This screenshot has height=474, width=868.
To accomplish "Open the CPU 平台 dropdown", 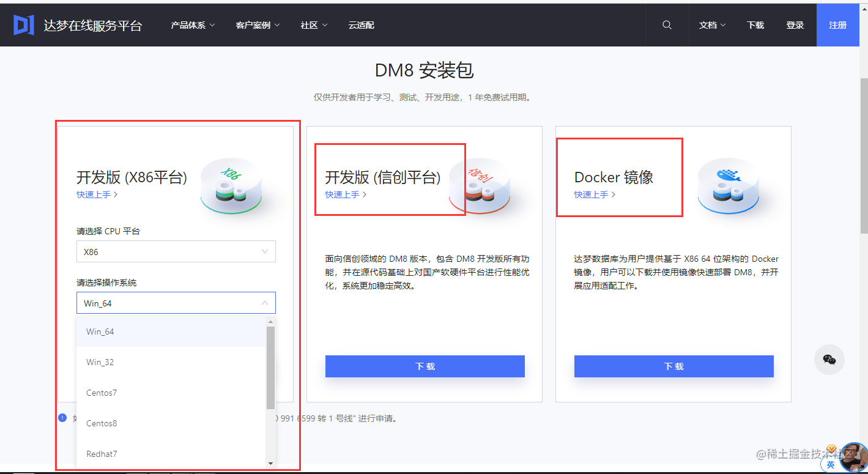I will click(176, 251).
